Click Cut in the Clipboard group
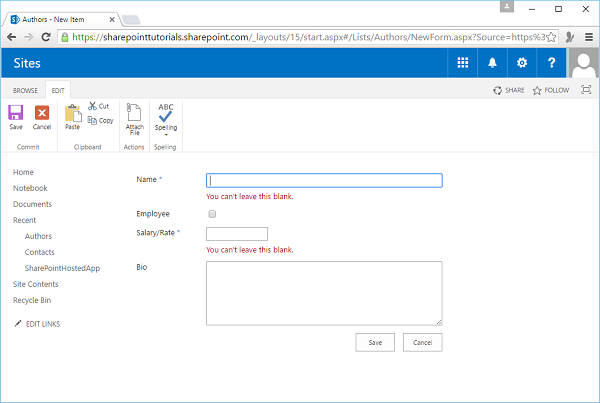Screen dimensions: 600x403 tap(99, 106)
